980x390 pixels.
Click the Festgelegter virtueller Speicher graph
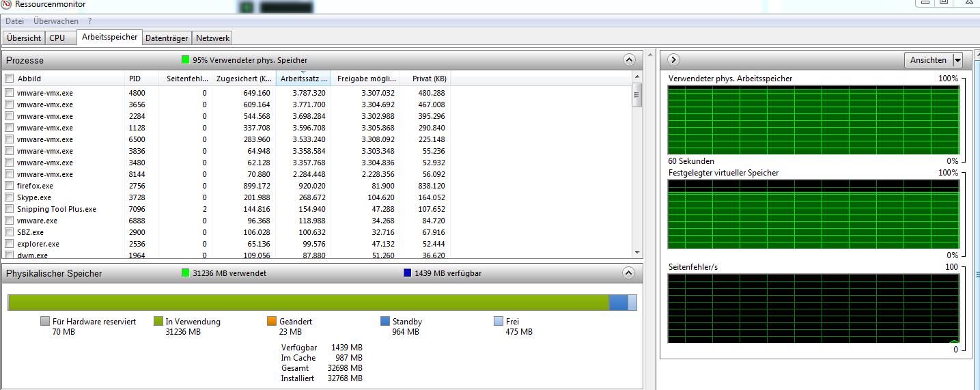coord(813,215)
